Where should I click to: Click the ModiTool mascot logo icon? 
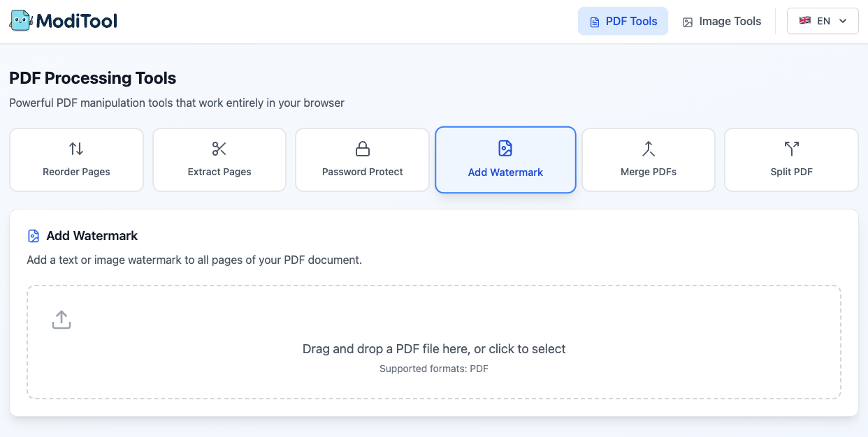(x=21, y=21)
